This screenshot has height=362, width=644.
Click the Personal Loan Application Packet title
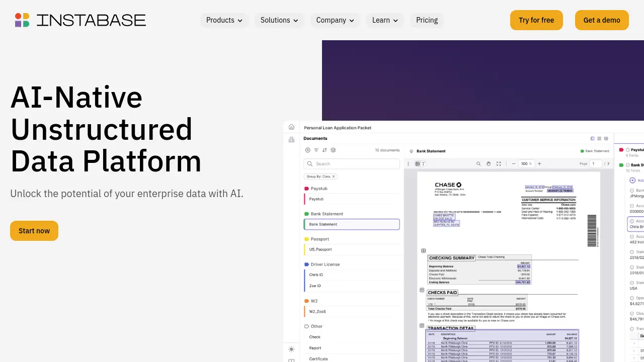pyautogui.click(x=338, y=128)
